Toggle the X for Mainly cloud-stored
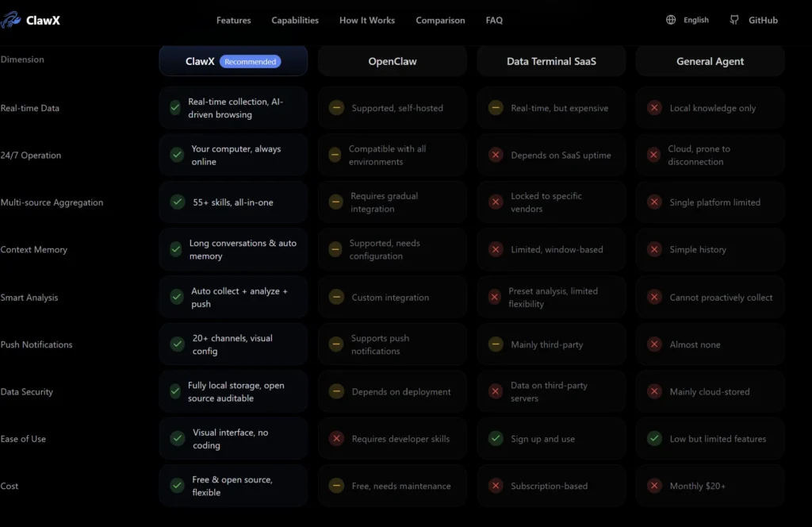The width and height of the screenshot is (812, 527). 654,391
